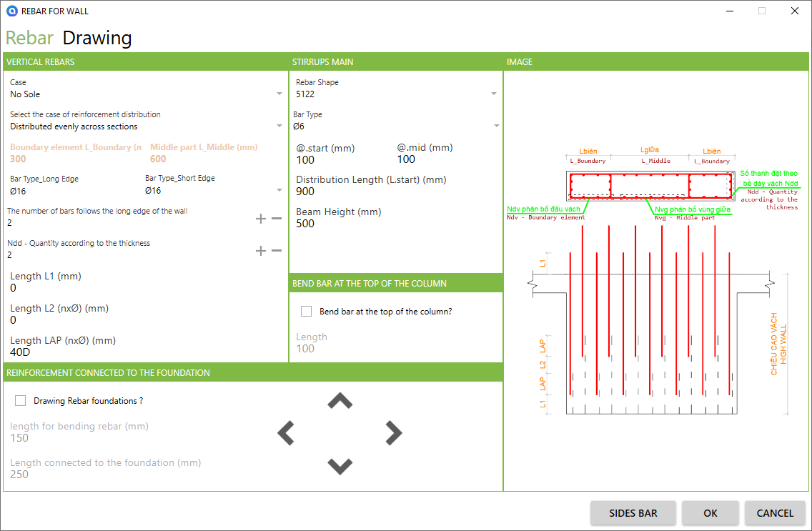The height and width of the screenshot is (531, 812).
Task: Decrease number of bars along long edge
Action: coord(277,219)
